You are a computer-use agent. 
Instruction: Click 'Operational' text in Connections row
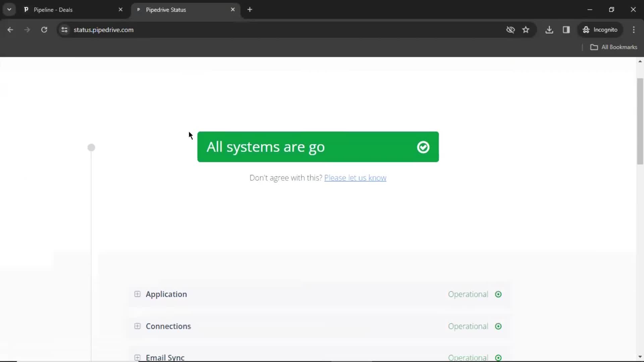(468, 326)
